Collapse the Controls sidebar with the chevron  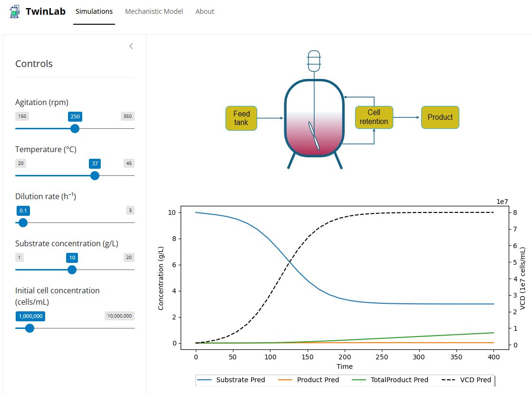131,46
